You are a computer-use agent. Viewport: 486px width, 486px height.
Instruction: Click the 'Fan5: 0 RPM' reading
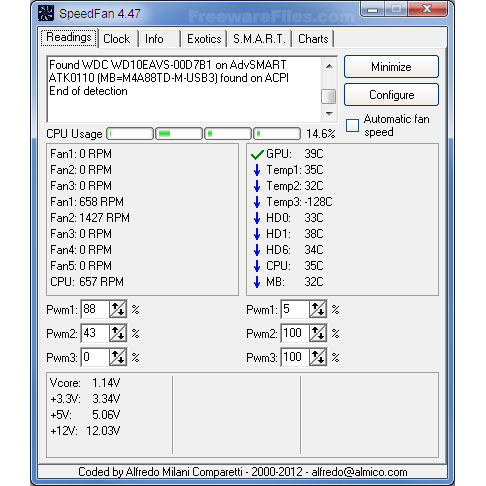(81, 266)
